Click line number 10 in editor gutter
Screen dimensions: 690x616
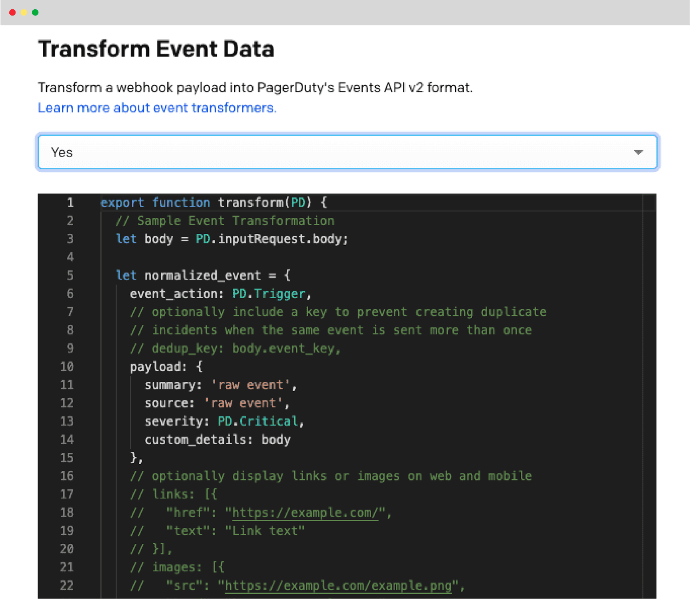pos(67,366)
